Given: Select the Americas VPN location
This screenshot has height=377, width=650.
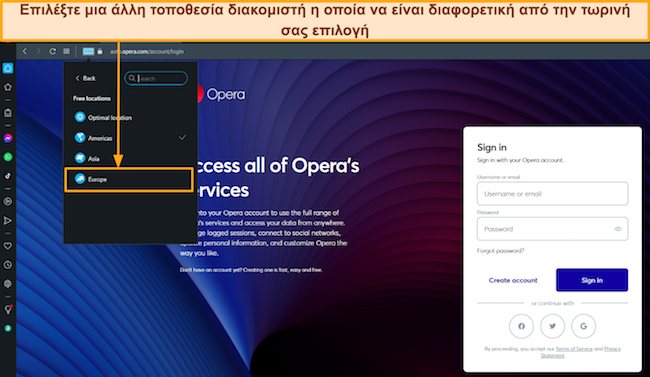Looking at the screenshot, I should click(x=130, y=138).
